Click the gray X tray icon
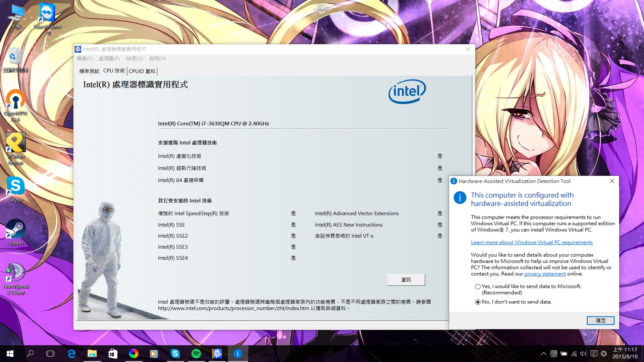Image resolution: width=644 pixels, height=362 pixels. point(604,354)
